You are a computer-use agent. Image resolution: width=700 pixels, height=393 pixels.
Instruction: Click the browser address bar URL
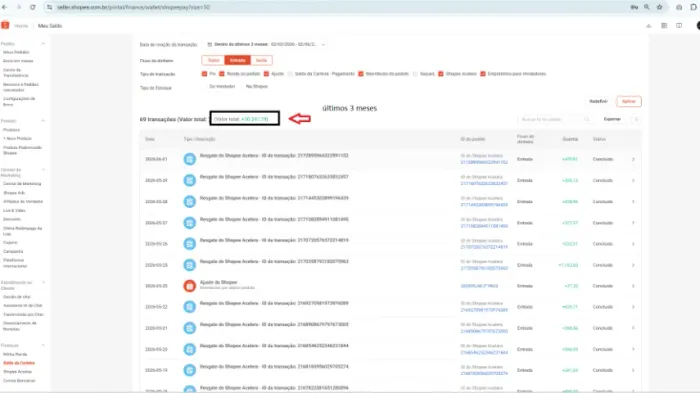click(133, 7)
